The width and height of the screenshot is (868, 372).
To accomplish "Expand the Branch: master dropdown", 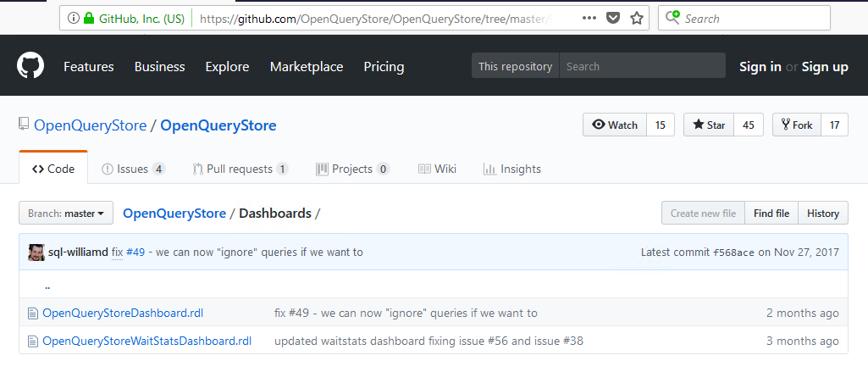I will (x=66, y=214).
